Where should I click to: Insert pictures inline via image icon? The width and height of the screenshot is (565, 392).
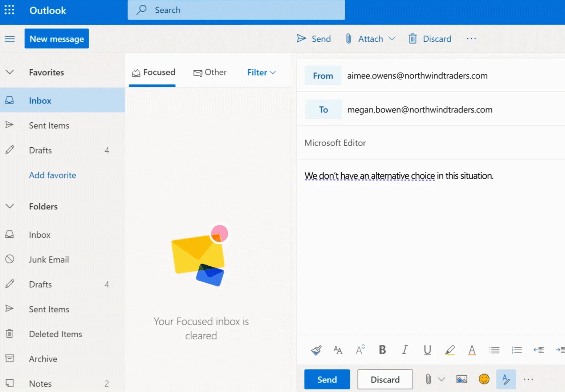462,379
